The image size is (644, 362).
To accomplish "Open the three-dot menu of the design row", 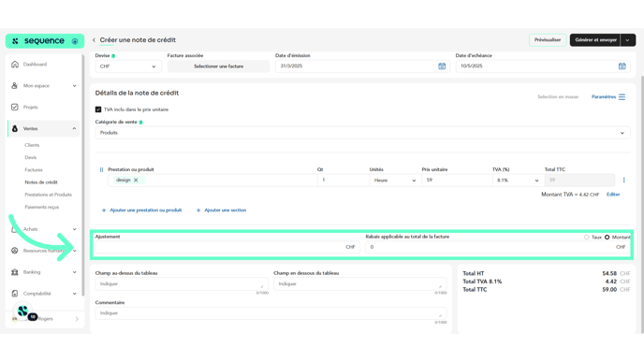I will [623, 181].
